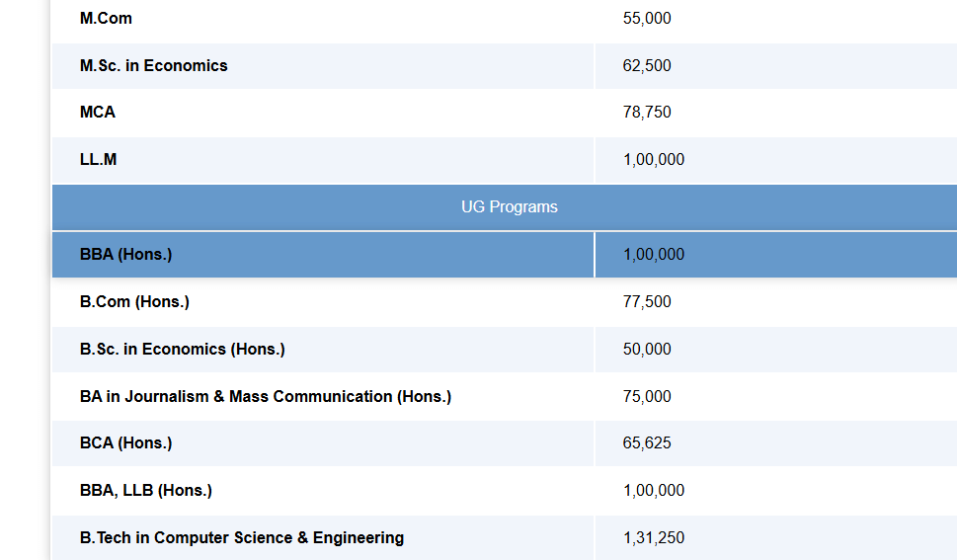Click BA in Journalism & Mass Communication
The image size is (957, 560).
click(x=266, y=397)
